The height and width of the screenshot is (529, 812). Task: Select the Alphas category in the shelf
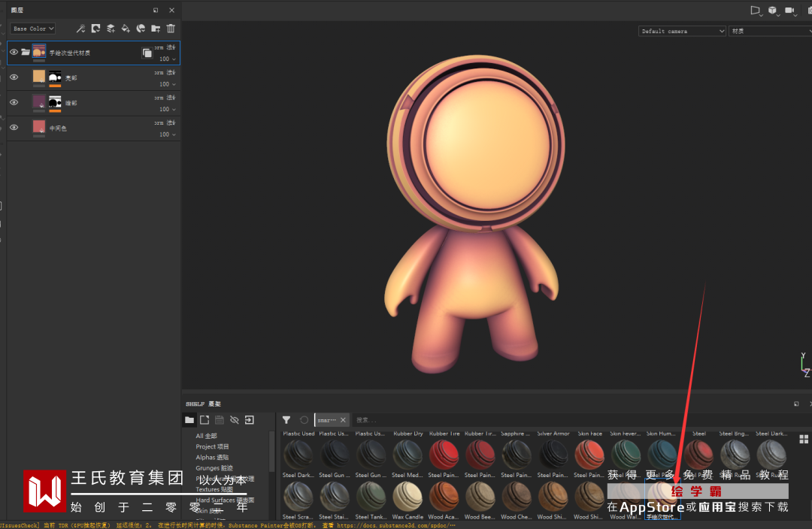pos(212,457)
